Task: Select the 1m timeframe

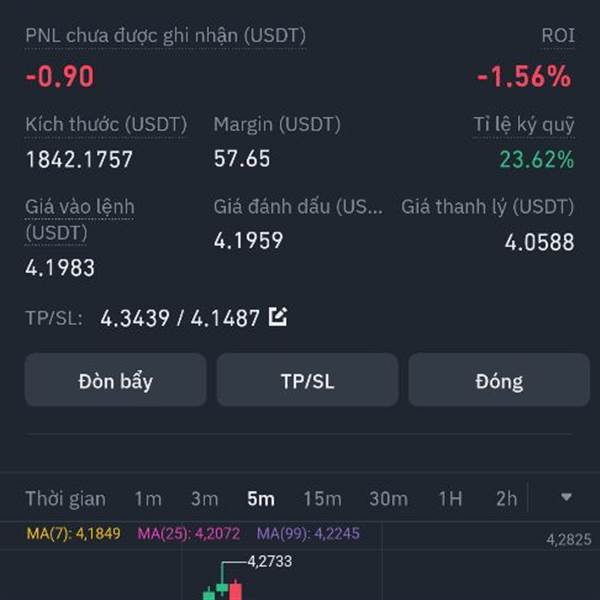Action: [148, 499]
